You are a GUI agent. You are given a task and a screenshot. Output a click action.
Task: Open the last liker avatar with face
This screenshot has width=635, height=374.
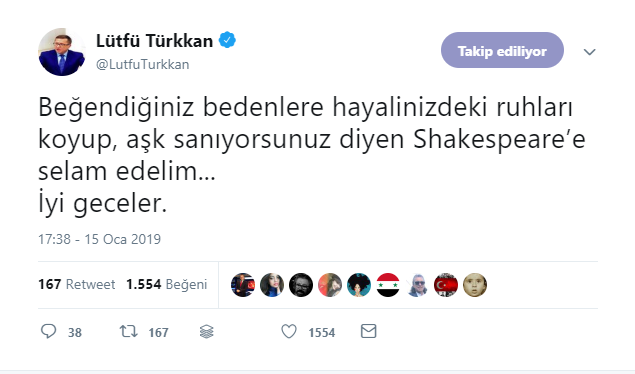pos(475,285)
